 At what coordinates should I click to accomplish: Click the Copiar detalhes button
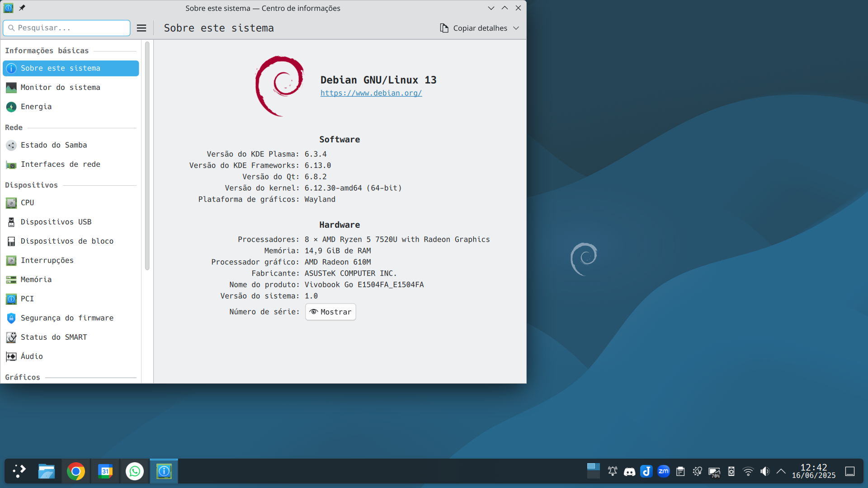474,28
